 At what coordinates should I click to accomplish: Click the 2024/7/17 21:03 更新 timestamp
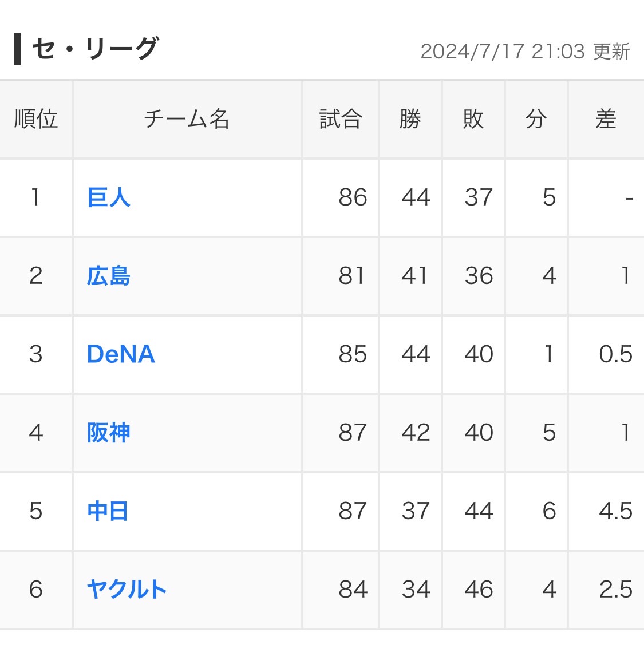point(525,52)
